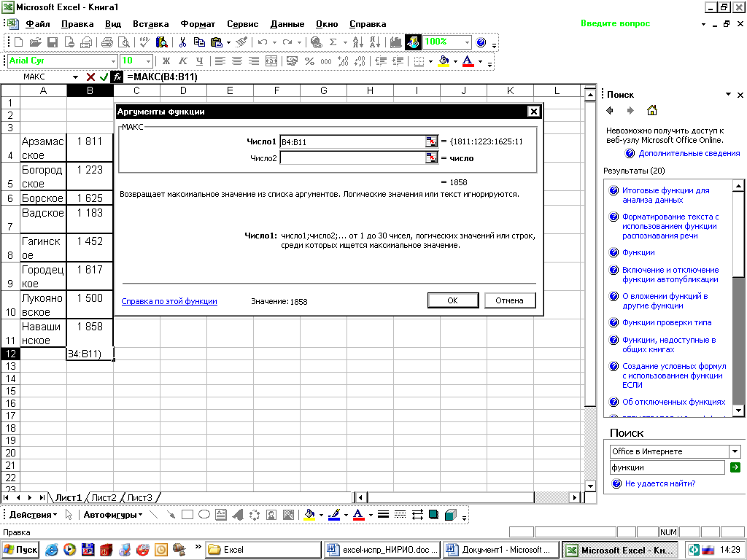Click the green Start Search arrow button
The height and width of the screenshot is (560, 747).
click(x=735, y=467)
